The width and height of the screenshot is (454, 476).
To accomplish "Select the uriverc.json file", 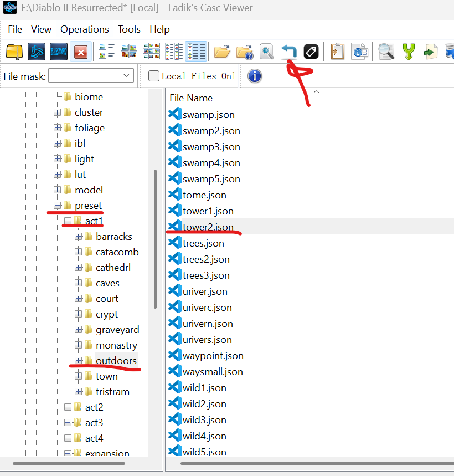I will pos(207,308).
